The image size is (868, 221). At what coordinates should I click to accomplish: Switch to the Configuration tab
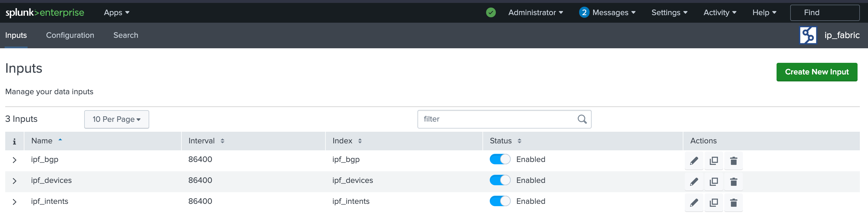click(x=70, y=35)
